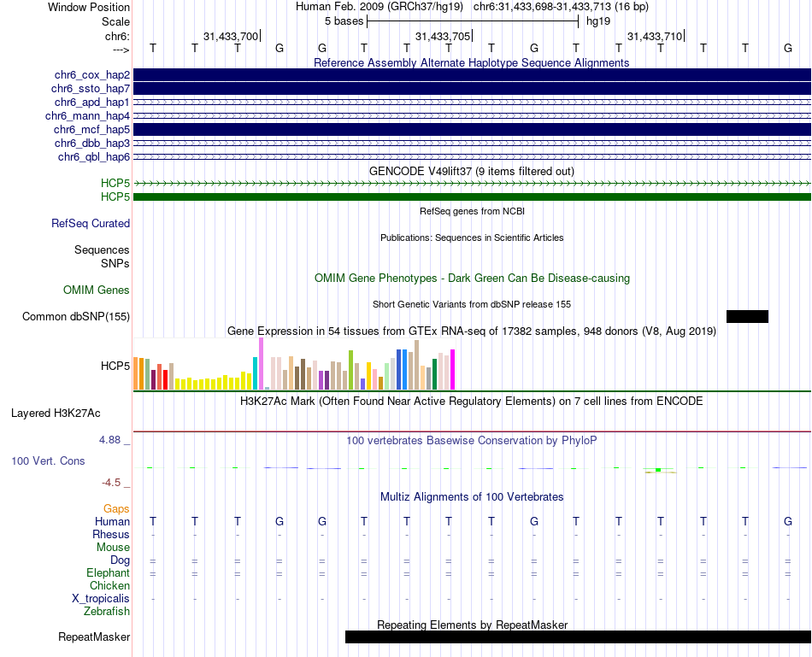Select the solid green HCP5 transcript bar
The width and height of the screenshot is (812, 657).
472,197
